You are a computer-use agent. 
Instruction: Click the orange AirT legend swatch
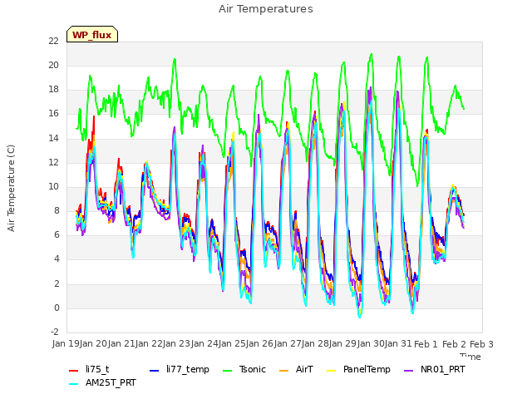[283, 371]
